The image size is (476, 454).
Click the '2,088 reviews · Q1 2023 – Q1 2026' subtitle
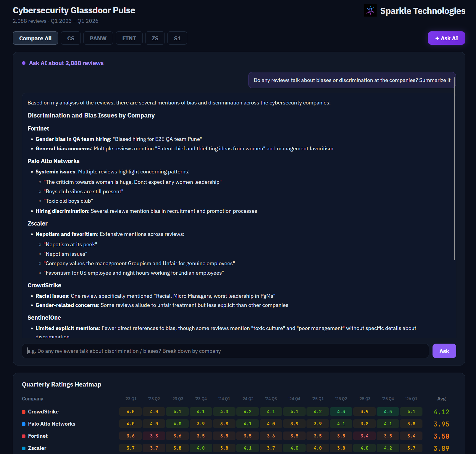click(56, 21)
